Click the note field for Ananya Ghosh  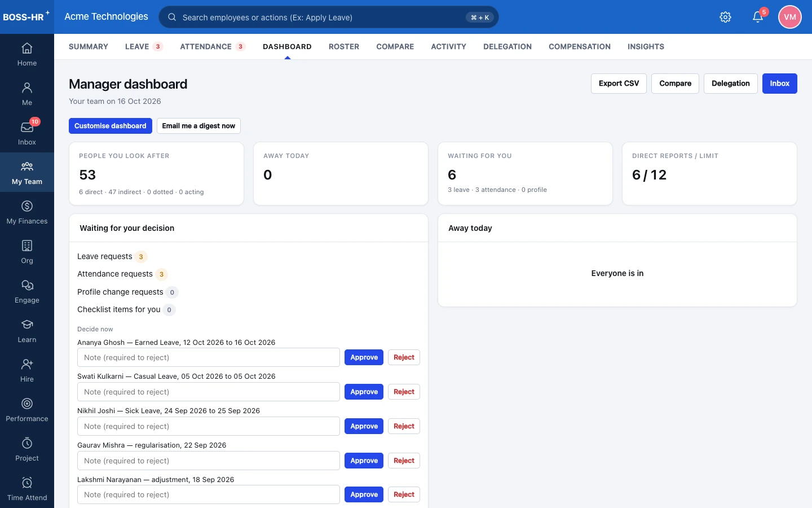click(209, 357)
